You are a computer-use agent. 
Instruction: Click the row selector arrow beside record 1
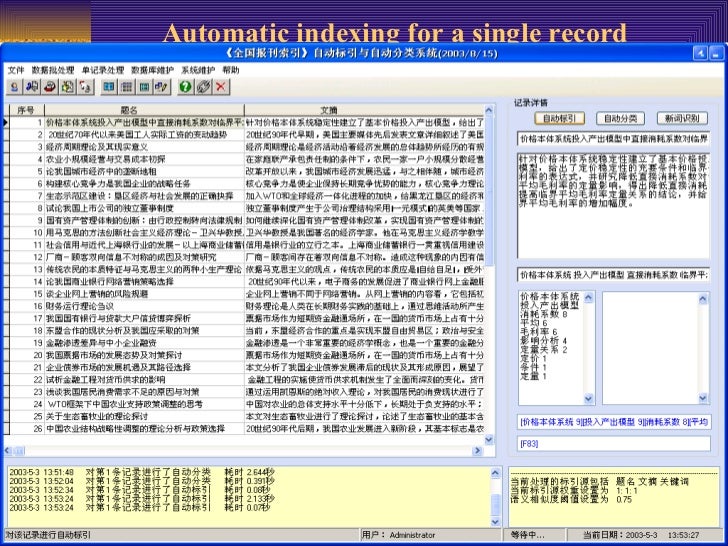[x=6, y=123]
